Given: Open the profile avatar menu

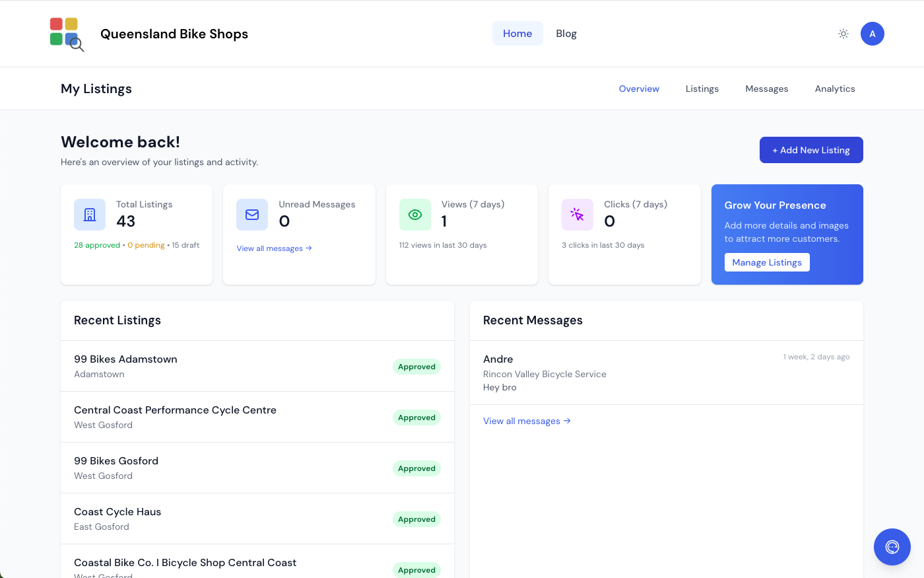Looking at the screenshot, I should click(872, 34).
